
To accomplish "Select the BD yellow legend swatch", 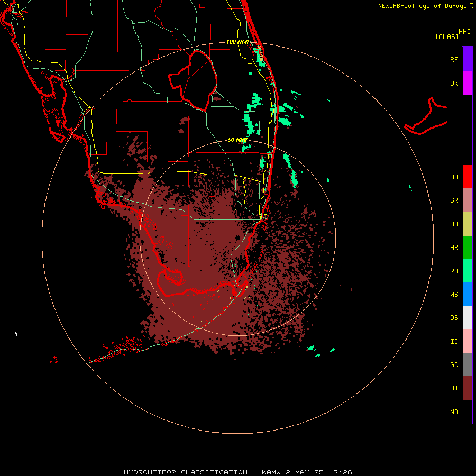I will click(x=467, y=224).
